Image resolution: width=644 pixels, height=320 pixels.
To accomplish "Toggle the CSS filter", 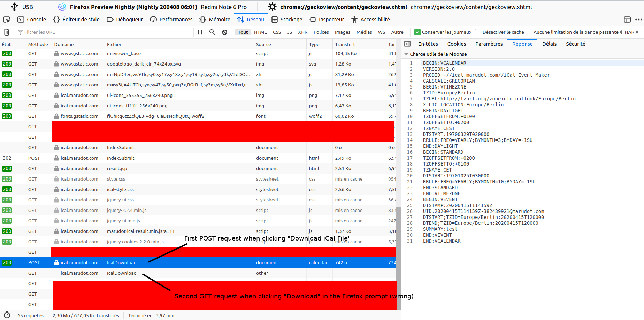I will point(277,32).
